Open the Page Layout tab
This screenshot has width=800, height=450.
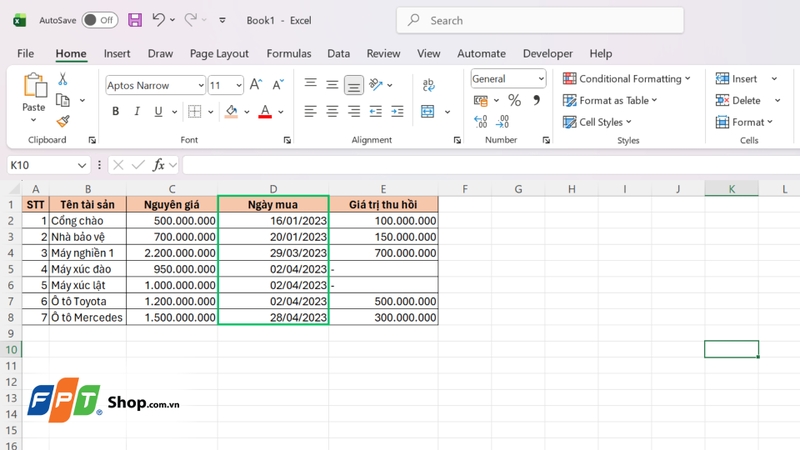point(219,54)
